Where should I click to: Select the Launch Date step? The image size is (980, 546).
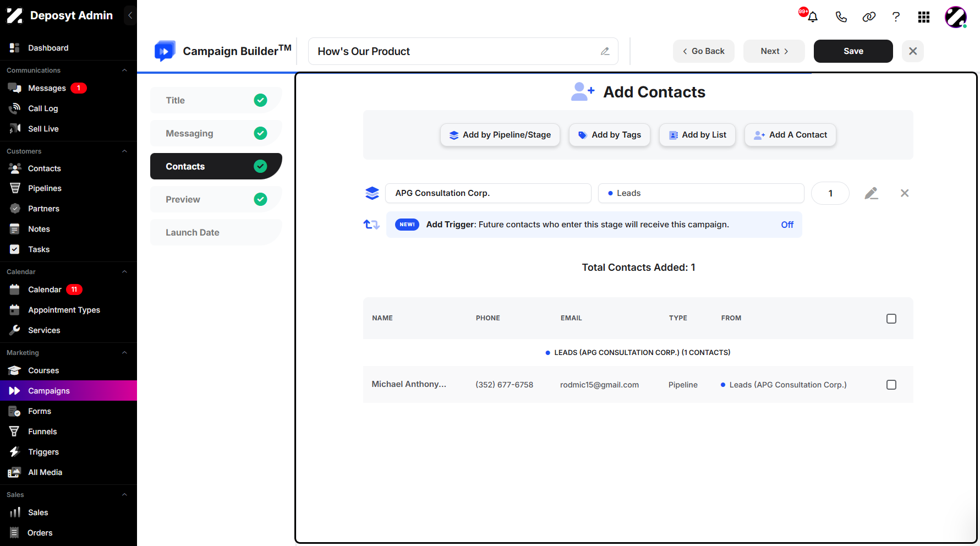[x=216, y=232]
